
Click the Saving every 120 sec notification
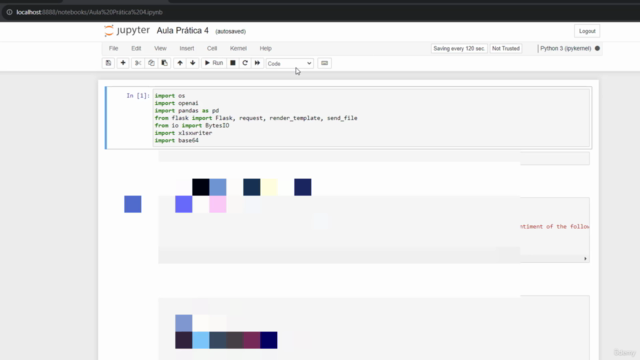pos(459,49)
